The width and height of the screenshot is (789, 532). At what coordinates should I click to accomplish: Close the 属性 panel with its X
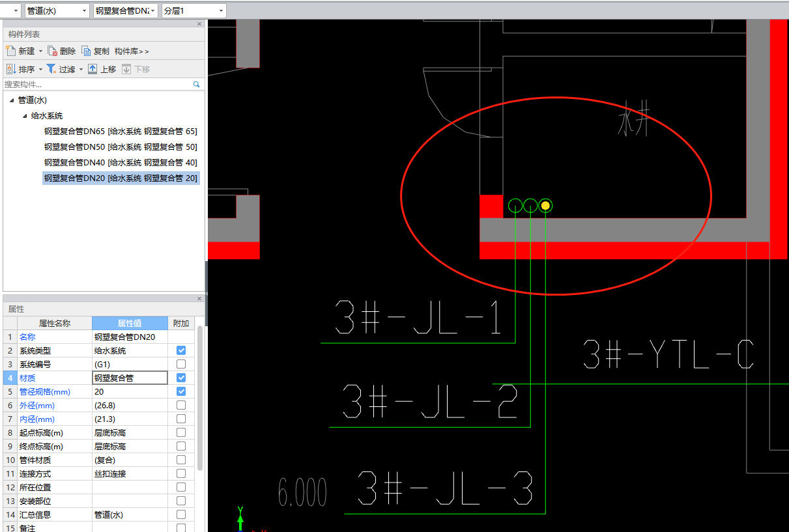coord(199,299)
